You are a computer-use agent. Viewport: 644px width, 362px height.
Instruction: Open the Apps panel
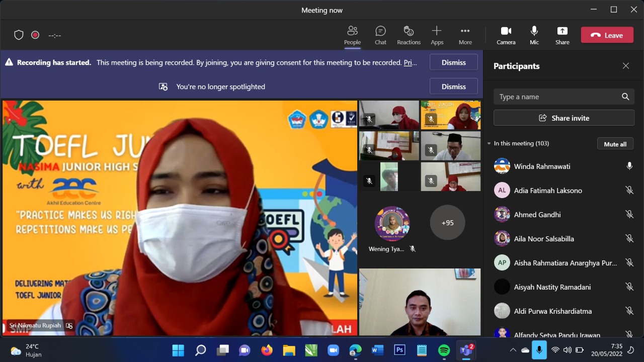[x=437, y=31]
